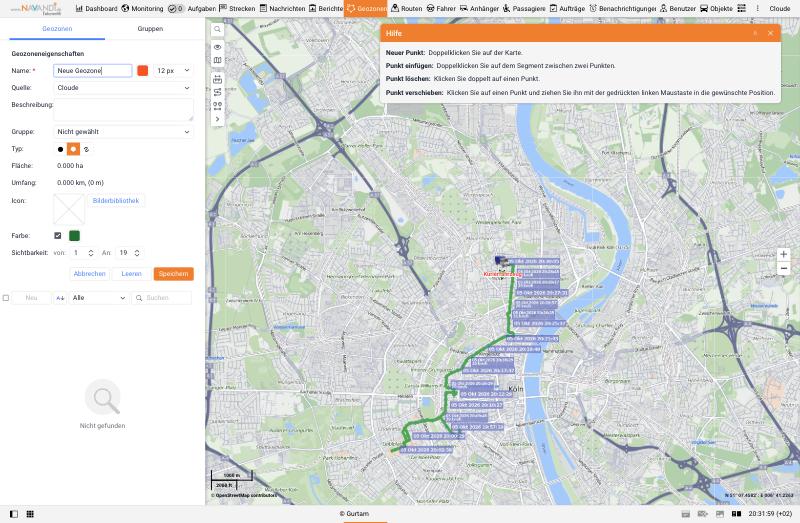Viewport: 800px width, 523px height.
Task: Open the Routen section
Action: click(x=407, y=9)
